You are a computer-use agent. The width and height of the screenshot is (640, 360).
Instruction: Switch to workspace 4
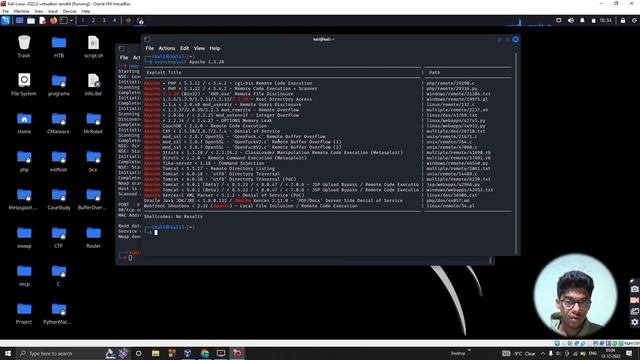(114, 20)
